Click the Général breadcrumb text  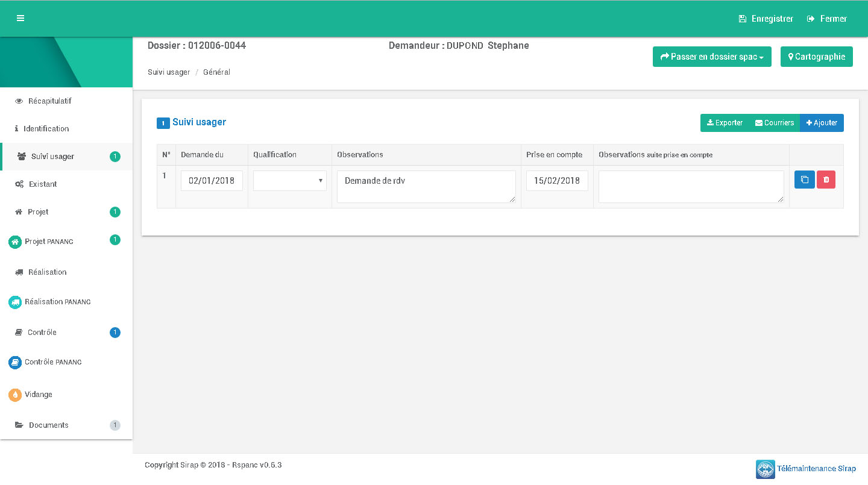(x=216, y=72)
